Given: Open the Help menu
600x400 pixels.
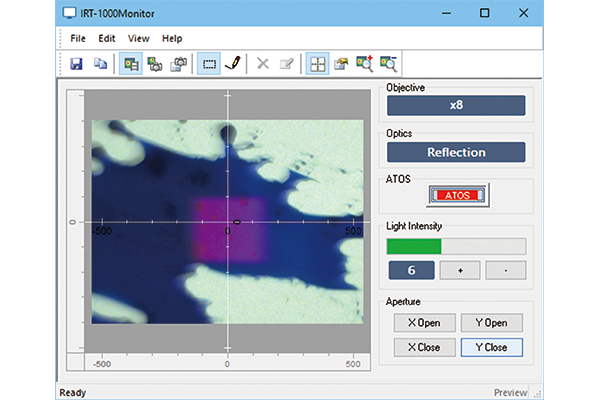Looking at the screenshot, I should (172, 38).
